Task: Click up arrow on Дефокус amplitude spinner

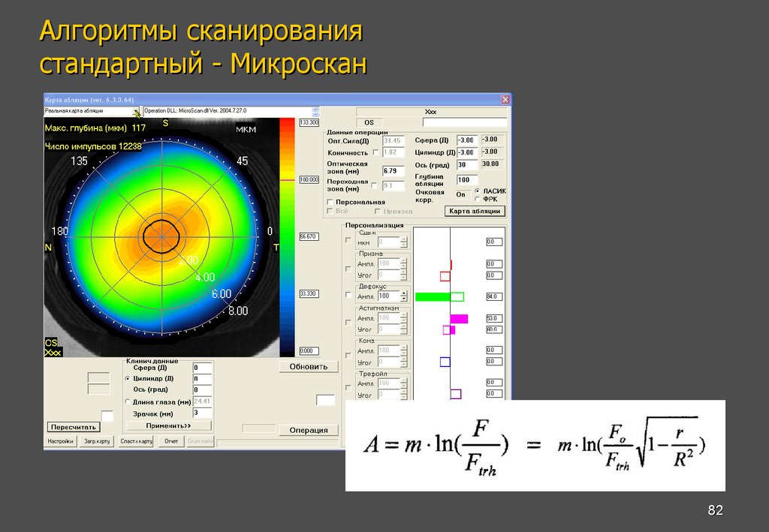Action: click(x=403, y=292)
